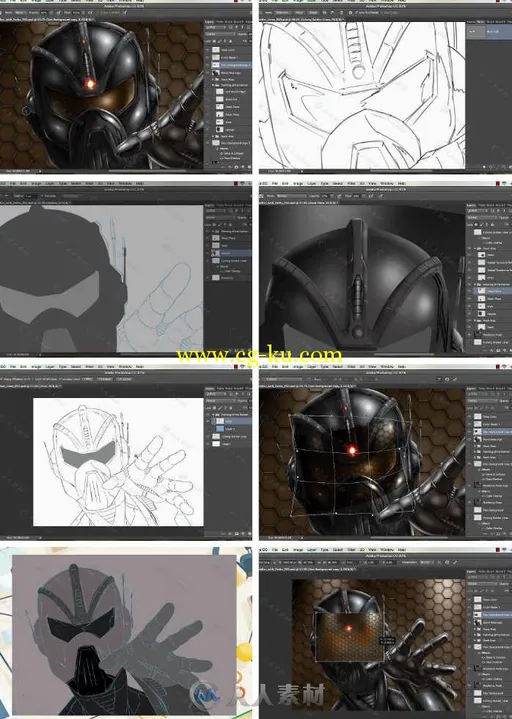Open Interpolation dropdown in hexagon-overlay transform screenshot
Screen dimensions: 512x719
[x=426, y=562]
